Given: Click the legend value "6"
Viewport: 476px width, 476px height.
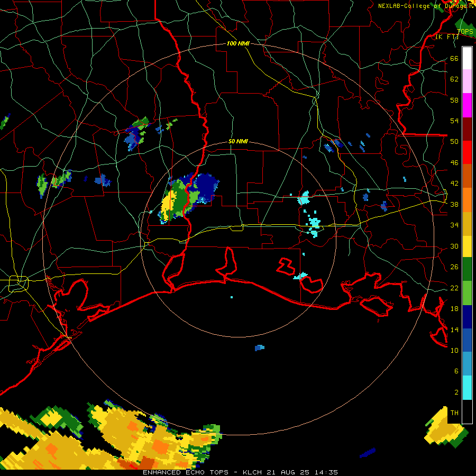Looking at the screenshot, I should 456,371.
